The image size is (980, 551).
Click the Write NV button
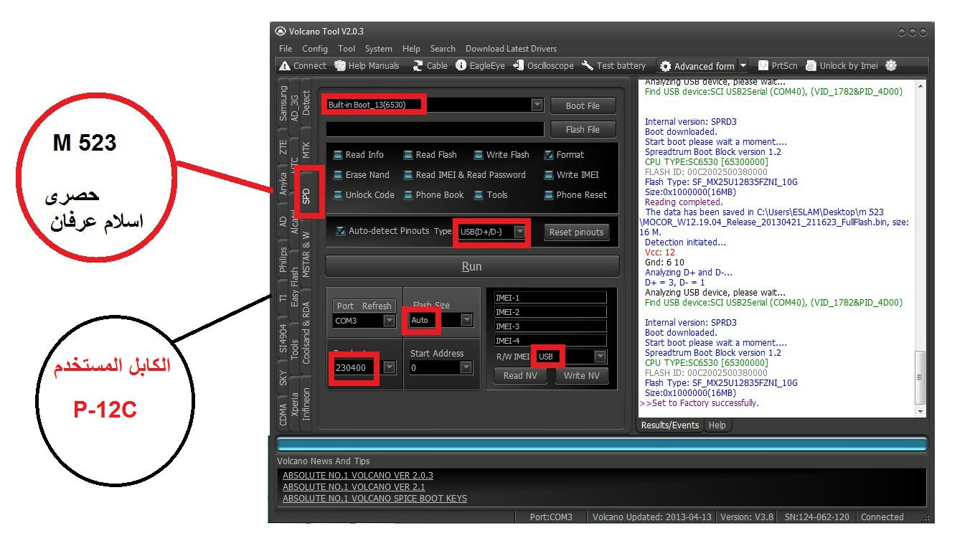click(582, 376)
